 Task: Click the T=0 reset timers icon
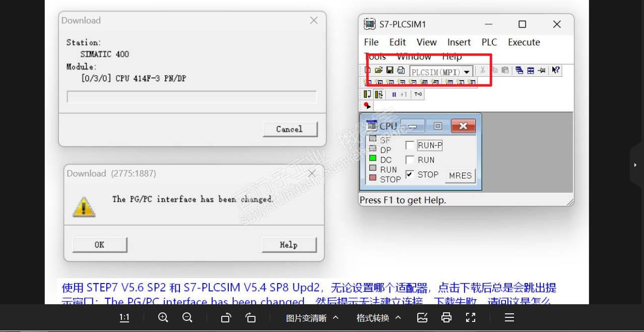[x=418, y=94]
